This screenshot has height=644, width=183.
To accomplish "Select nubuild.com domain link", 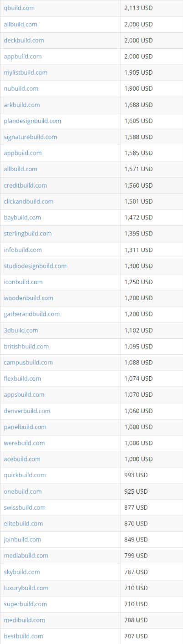I will (21, 88).
